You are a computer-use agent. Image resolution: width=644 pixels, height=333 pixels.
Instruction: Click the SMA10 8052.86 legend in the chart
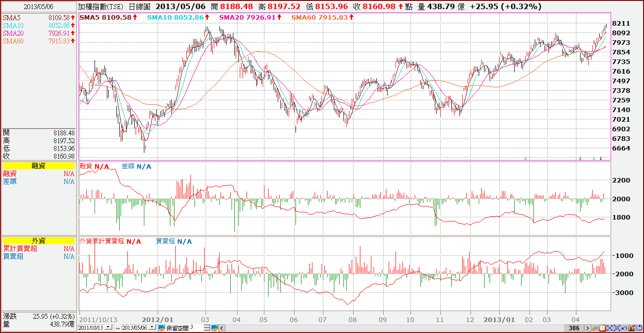[x=179, y=17]
